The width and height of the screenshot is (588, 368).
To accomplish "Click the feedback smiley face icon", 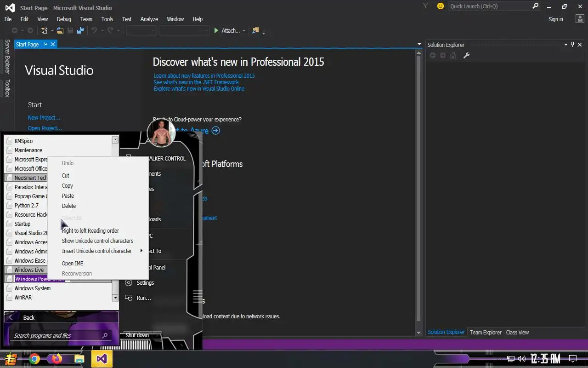I will 441,6.
